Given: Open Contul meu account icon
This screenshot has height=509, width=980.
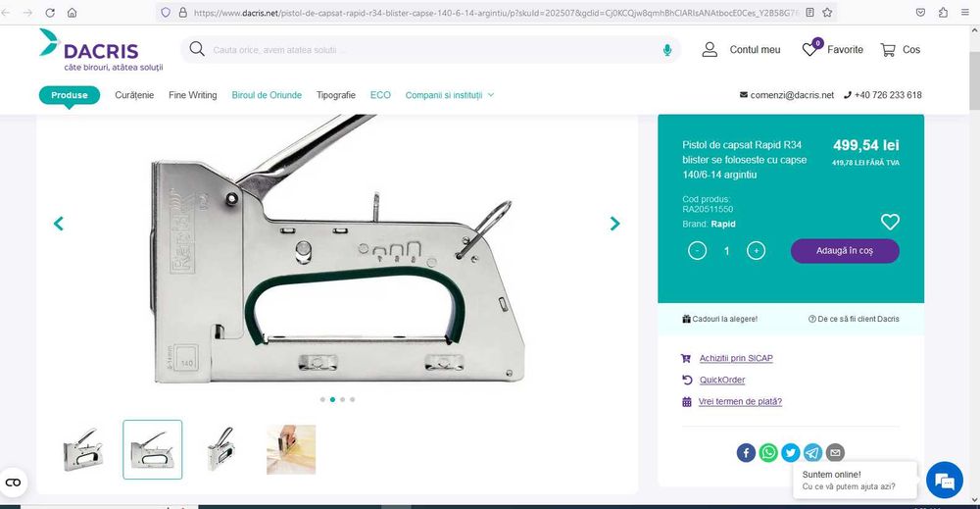Looking at the screenshot, I should pyautogui.click(x=710, y=49).
